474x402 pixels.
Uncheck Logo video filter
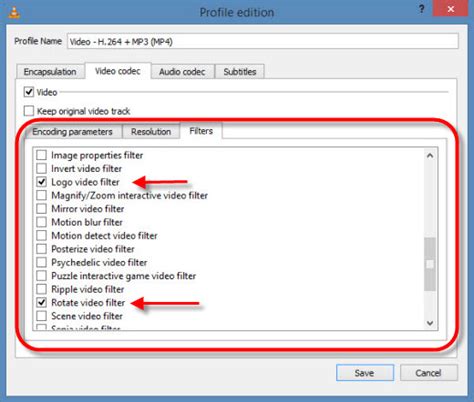tap(41, 182)
